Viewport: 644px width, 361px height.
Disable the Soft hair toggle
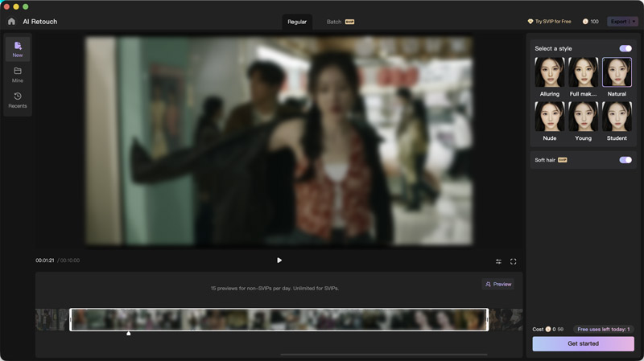(625, 160)
